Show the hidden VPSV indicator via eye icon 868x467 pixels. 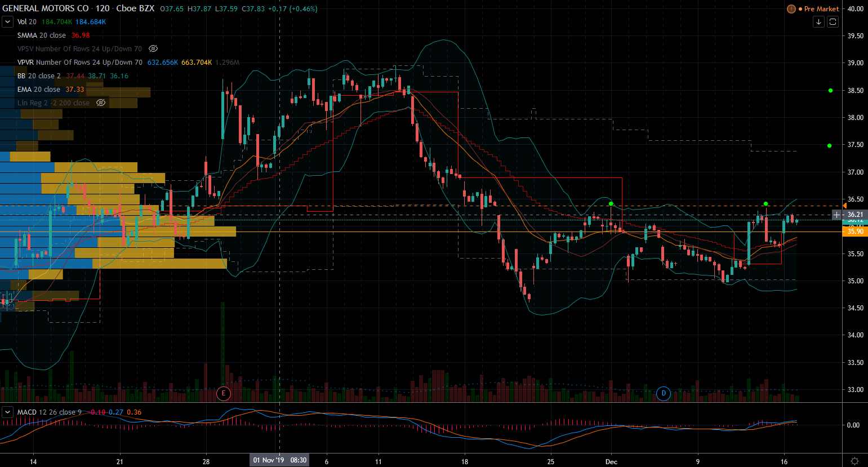(x=153, y=49)
